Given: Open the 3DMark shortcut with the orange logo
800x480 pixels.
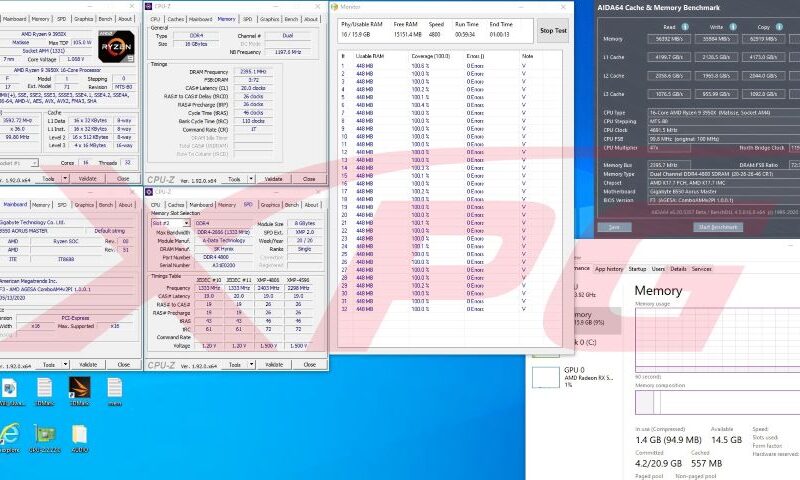Looking at the screenshot, I should (80, 391).
